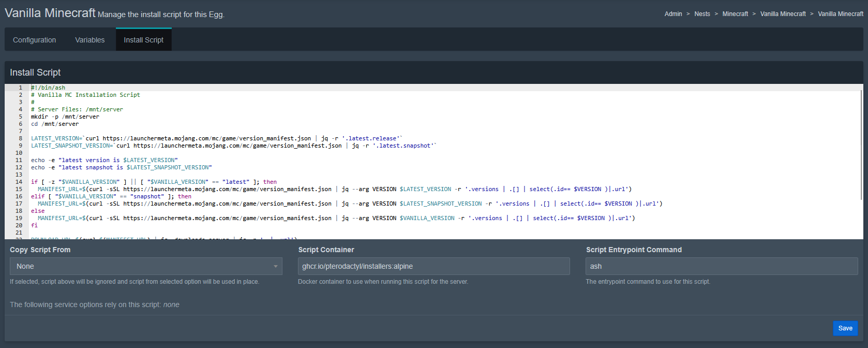
Task: Click the last Vanilla Minecraft breadcrumb entry
Action: tap(841, 14)
